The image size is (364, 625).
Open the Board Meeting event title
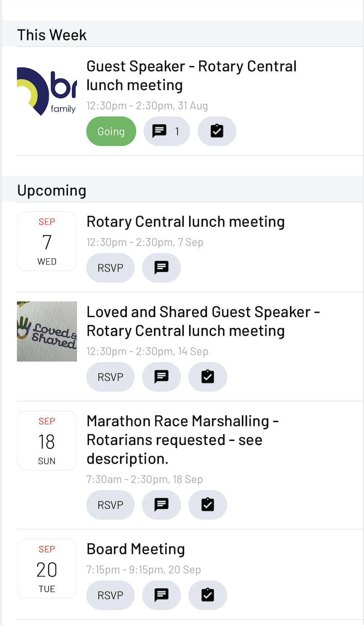pyautogui.click(x=136, y=549)
